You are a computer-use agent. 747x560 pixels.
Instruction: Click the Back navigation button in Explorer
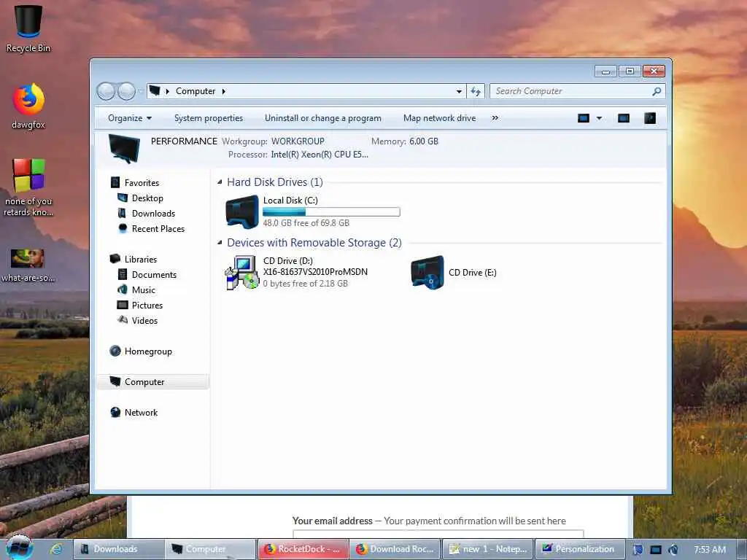tap(107, 91)
